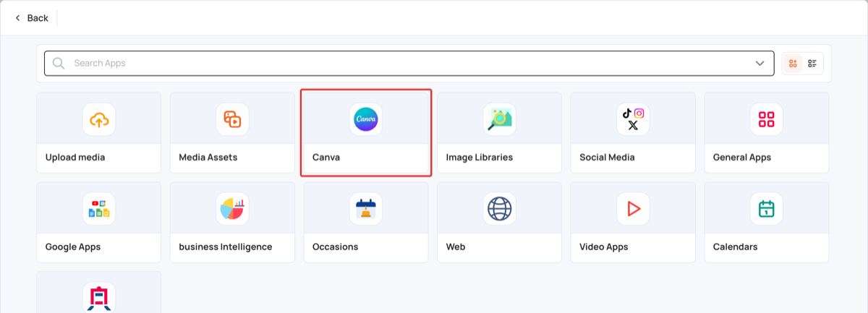The width and height of the screenshot is (868, 313).
Task: Select the Media Assets label
Action: click(x=208, y=157)
